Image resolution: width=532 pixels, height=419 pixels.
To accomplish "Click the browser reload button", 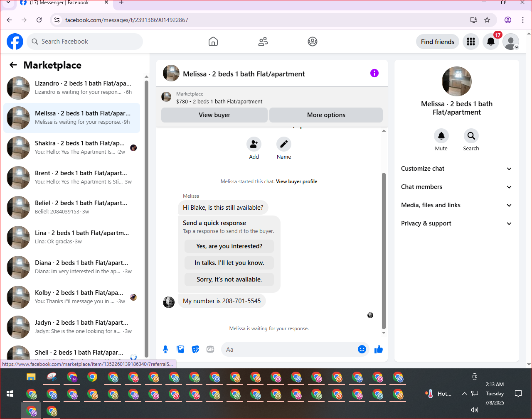I will (39, 20).
